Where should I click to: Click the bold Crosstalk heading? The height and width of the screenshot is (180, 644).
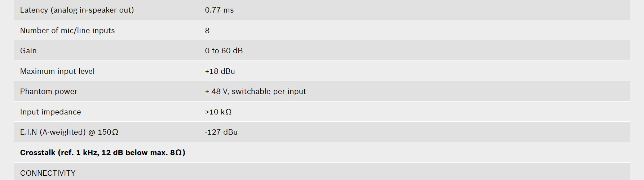pos(103,153)
